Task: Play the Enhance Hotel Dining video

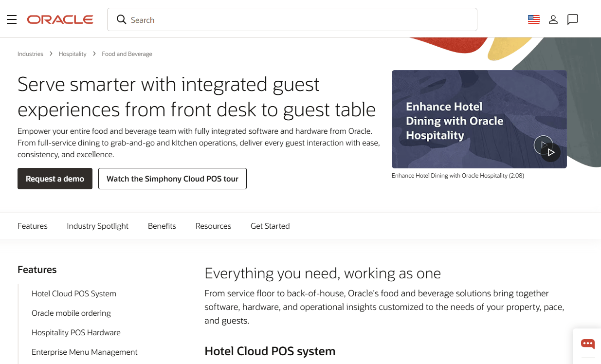Action: pos(550,152)
